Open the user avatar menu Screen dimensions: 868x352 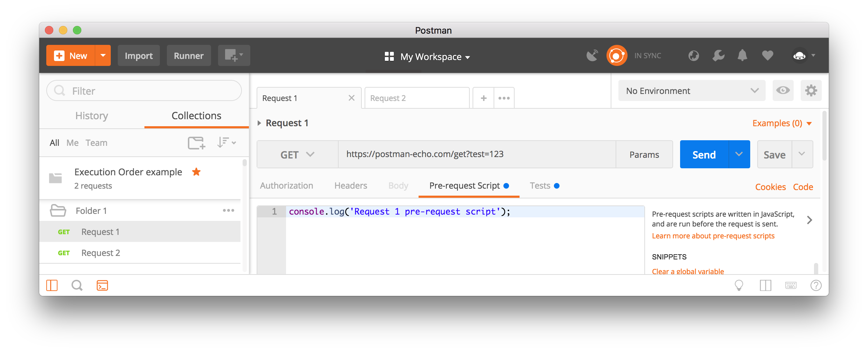tap(803, 55)
